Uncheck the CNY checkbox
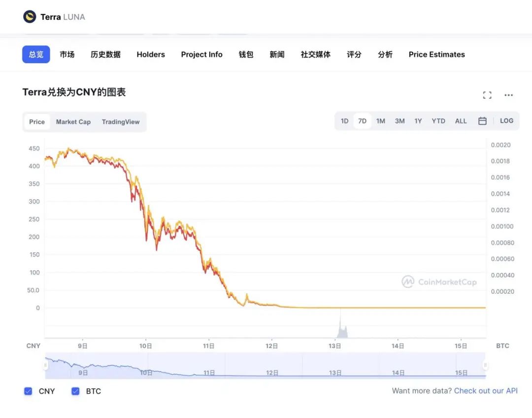 [28, 391]
